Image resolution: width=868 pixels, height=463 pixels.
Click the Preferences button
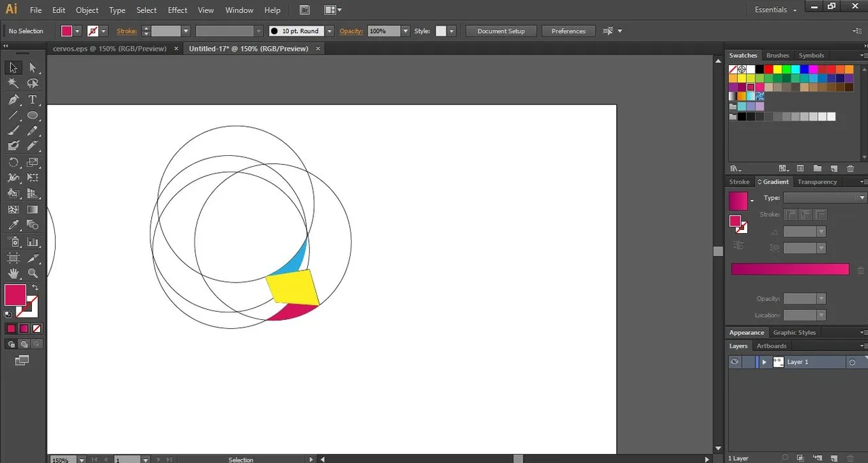(x=568, y=31)
